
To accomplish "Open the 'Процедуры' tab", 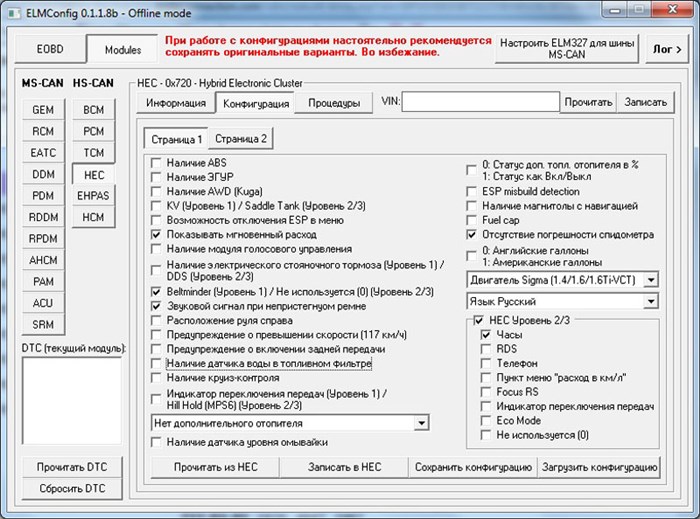I will 334,103.
